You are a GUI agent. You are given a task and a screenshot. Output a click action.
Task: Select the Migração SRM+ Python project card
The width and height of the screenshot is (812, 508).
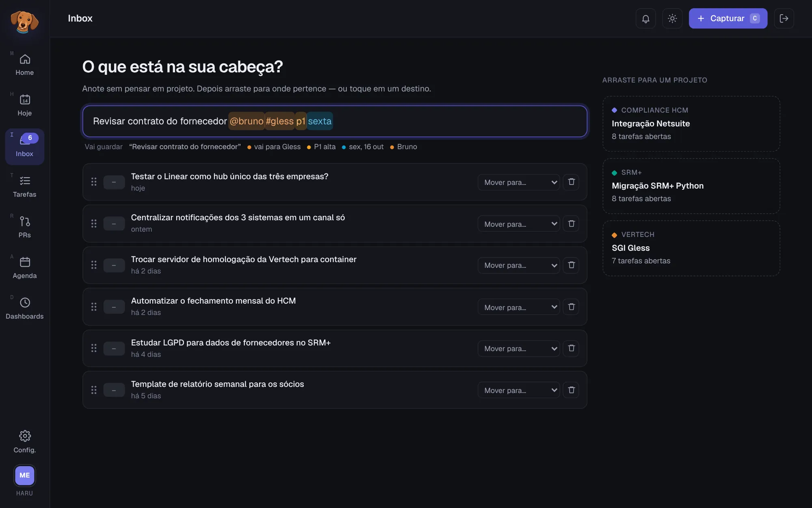coord(691,186)
